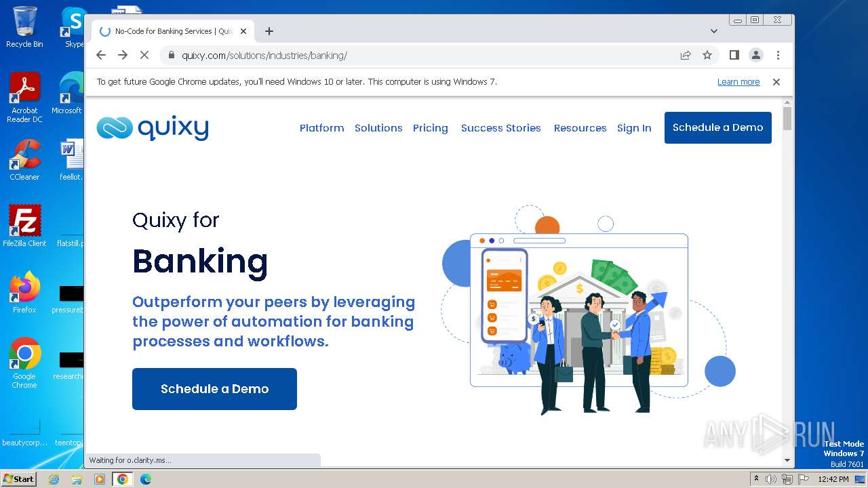The height and width of the screenshot is (488, 868).
Task: Click Action Center flag icon
Action: 804,479
